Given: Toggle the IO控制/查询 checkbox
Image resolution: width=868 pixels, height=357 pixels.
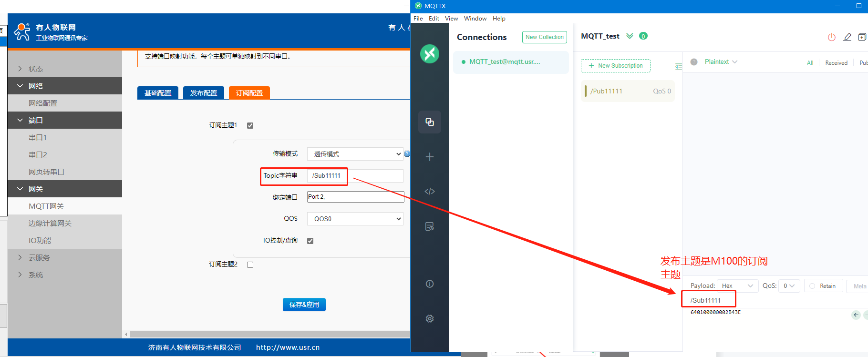Looking at the screenshot, I should [x=310, y=241].
